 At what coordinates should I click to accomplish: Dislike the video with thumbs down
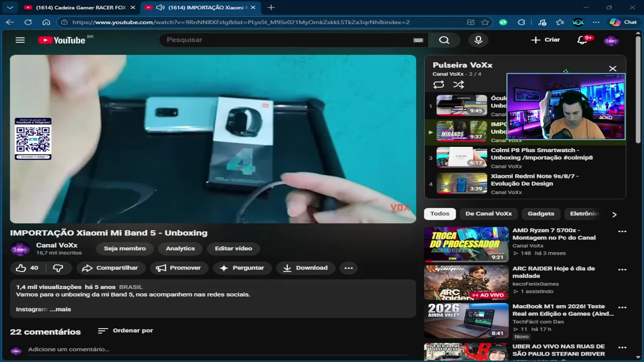point(58,268)
